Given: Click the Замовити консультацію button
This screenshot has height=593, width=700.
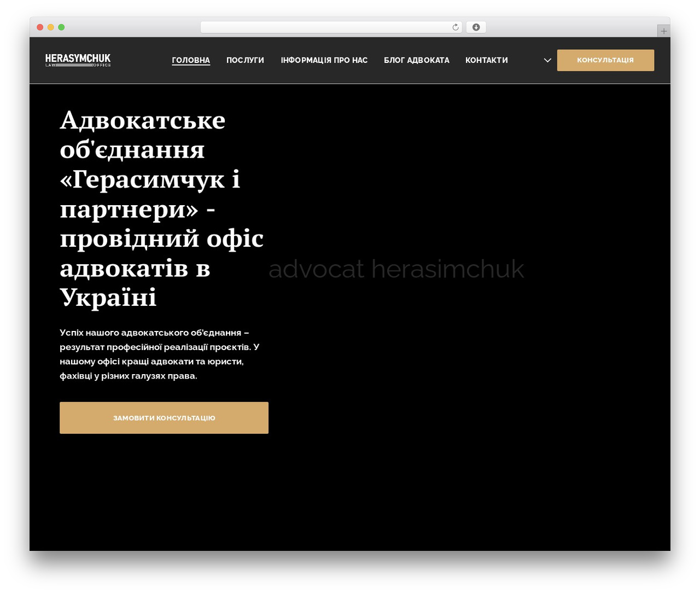Looking at the screenshot, I should (x=164, y=418).
